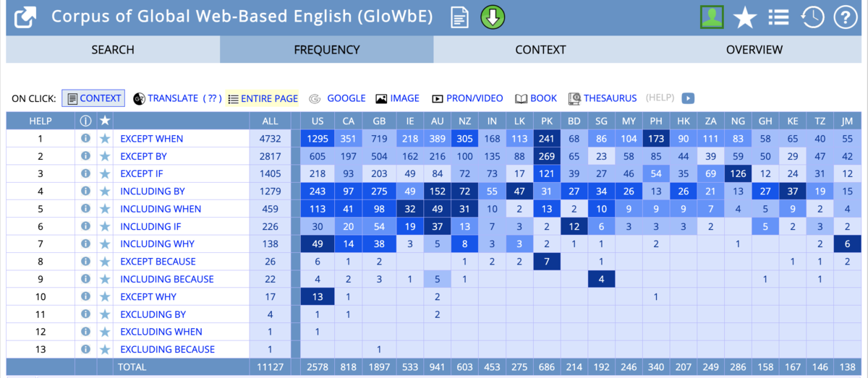Click the star icon for EXCLUDING BY row

105,314
